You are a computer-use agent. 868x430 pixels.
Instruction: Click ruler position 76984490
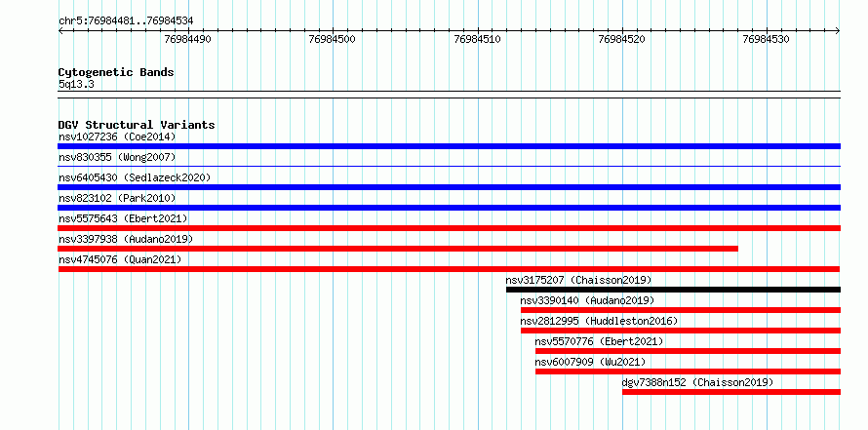pos(188,40)
